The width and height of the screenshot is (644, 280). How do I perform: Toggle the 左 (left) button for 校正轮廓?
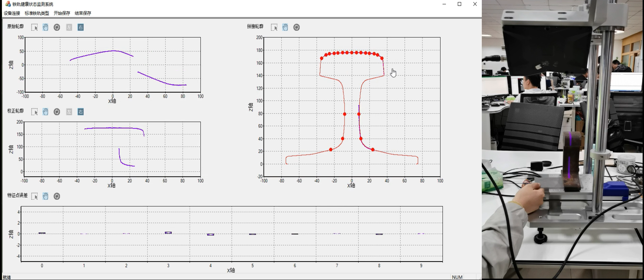69,112
